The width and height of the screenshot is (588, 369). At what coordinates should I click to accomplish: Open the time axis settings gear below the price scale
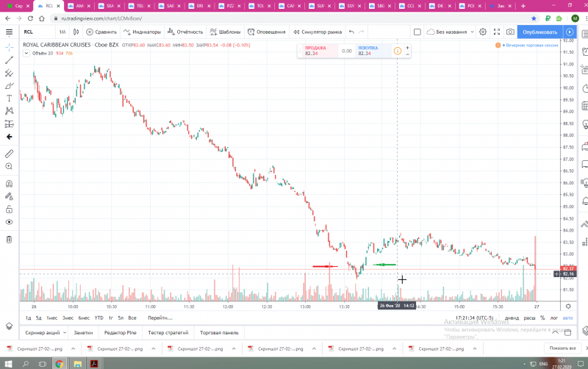[x=568, y=307]
